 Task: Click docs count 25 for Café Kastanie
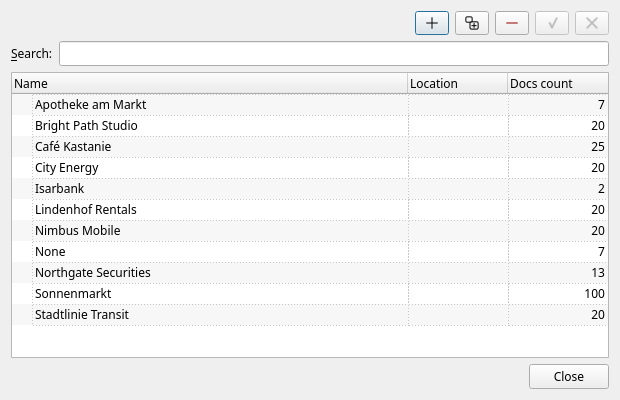click(598, 147)
